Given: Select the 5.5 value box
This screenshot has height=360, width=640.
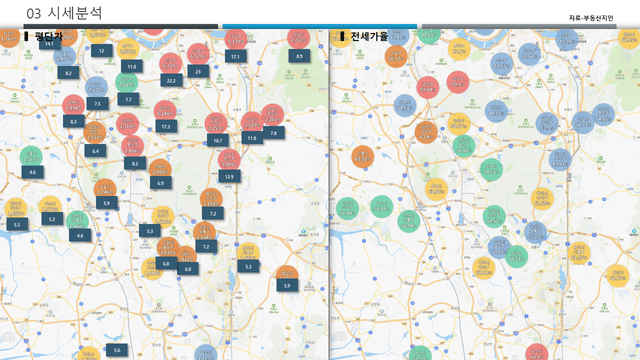Looking at the screenshot, I should tap(17, 224).
